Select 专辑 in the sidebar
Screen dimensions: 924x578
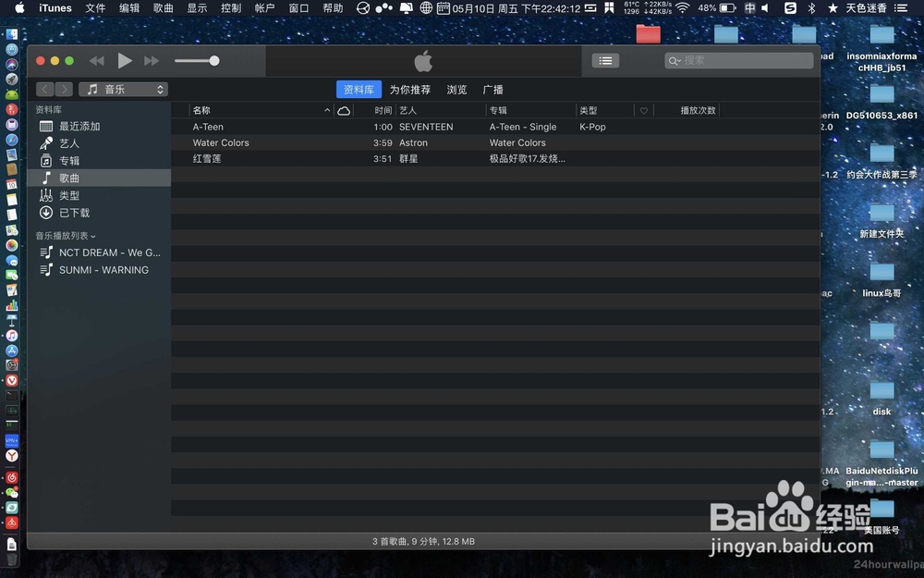coord(99,160)
